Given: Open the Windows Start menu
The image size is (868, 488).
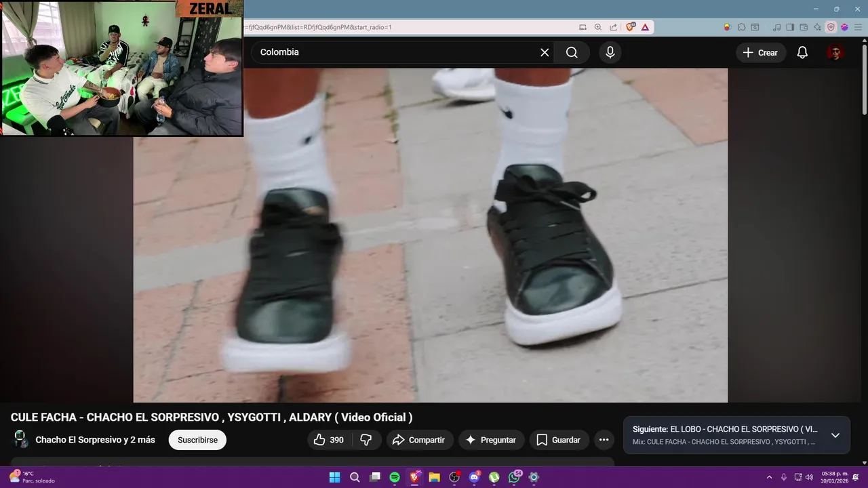Looking at the screenshot, I should click(334, 477).
